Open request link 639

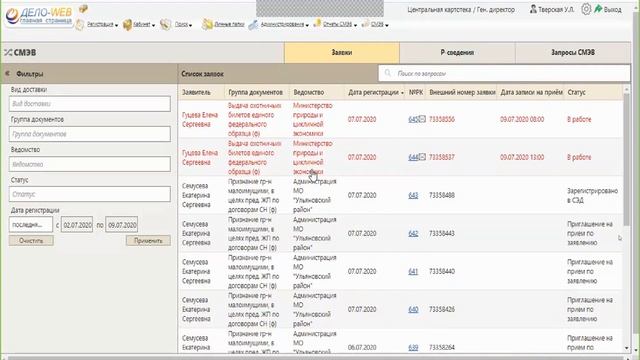pos(413,347)
